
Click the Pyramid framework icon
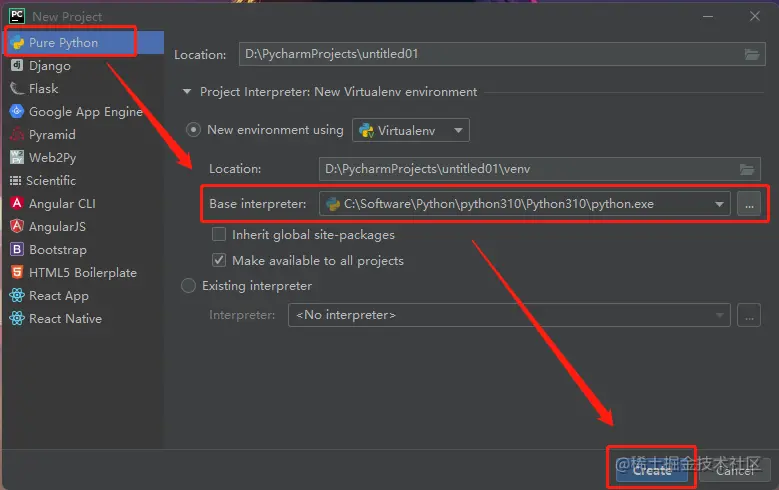coord(17,134)
